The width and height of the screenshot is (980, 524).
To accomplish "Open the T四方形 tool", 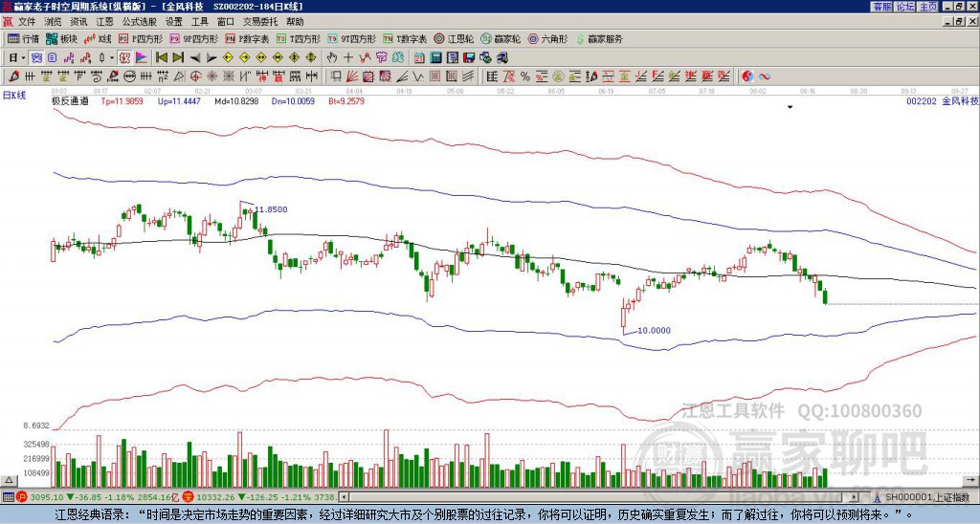I will click(299, 38).
